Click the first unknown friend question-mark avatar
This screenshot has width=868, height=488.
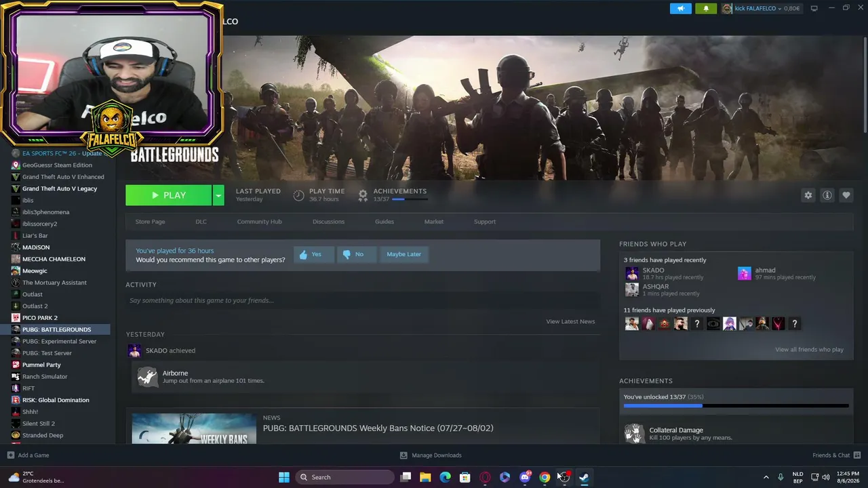697,324
